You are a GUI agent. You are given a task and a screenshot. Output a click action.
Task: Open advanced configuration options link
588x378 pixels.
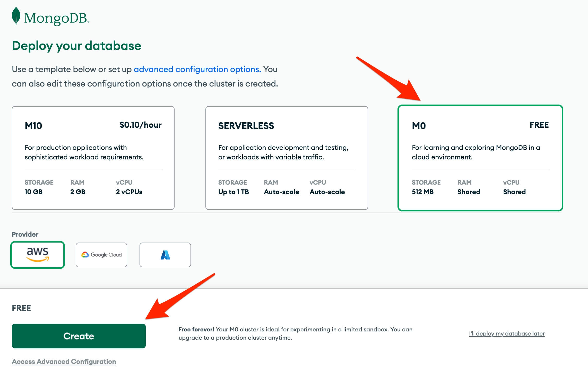(197, 69)
